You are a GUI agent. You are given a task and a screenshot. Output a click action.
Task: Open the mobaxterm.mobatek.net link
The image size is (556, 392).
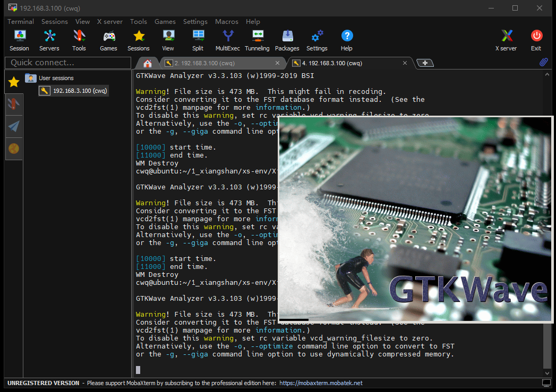321,383
